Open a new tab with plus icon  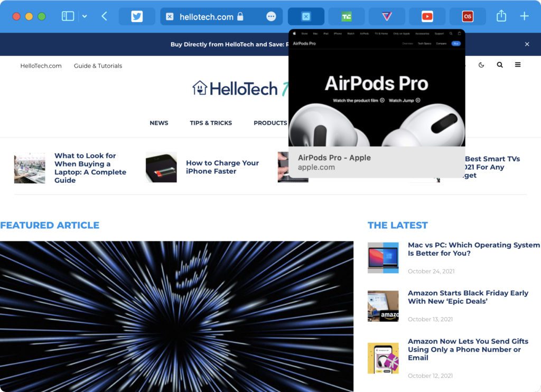point(524,16)
